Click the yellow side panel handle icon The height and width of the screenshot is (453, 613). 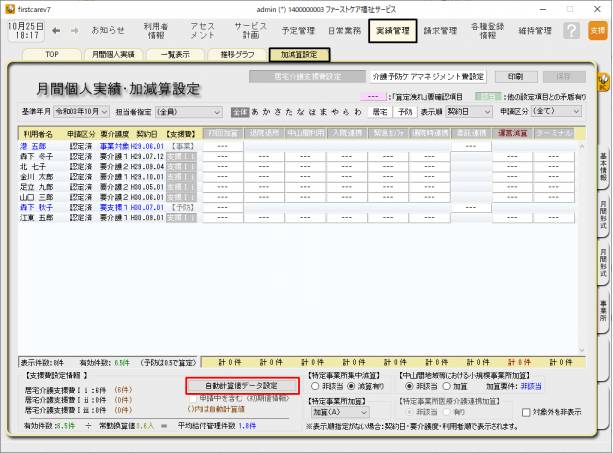(604, 81)
